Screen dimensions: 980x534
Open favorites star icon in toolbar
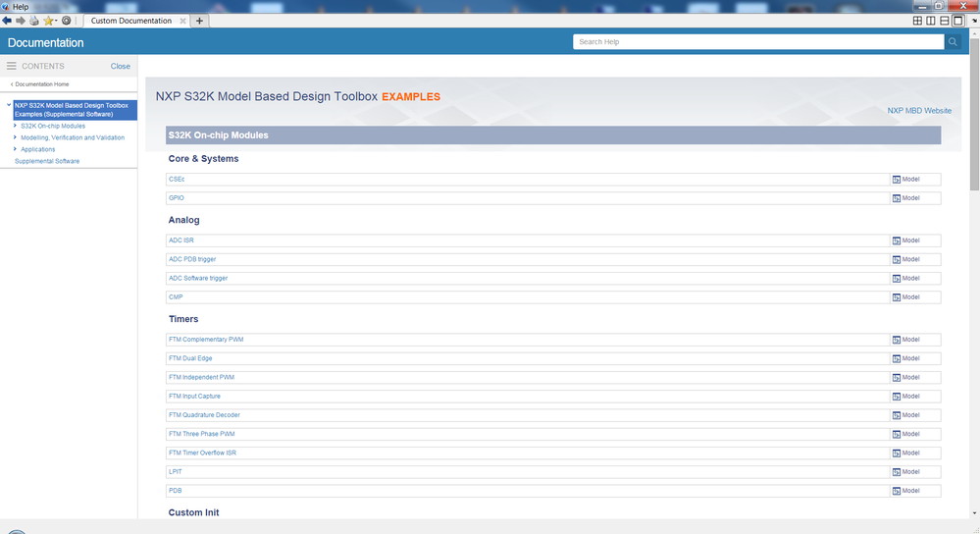point(48,21)
